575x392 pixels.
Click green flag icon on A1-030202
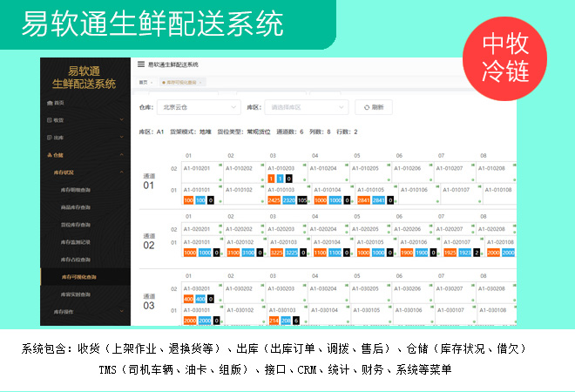point(262,286)
